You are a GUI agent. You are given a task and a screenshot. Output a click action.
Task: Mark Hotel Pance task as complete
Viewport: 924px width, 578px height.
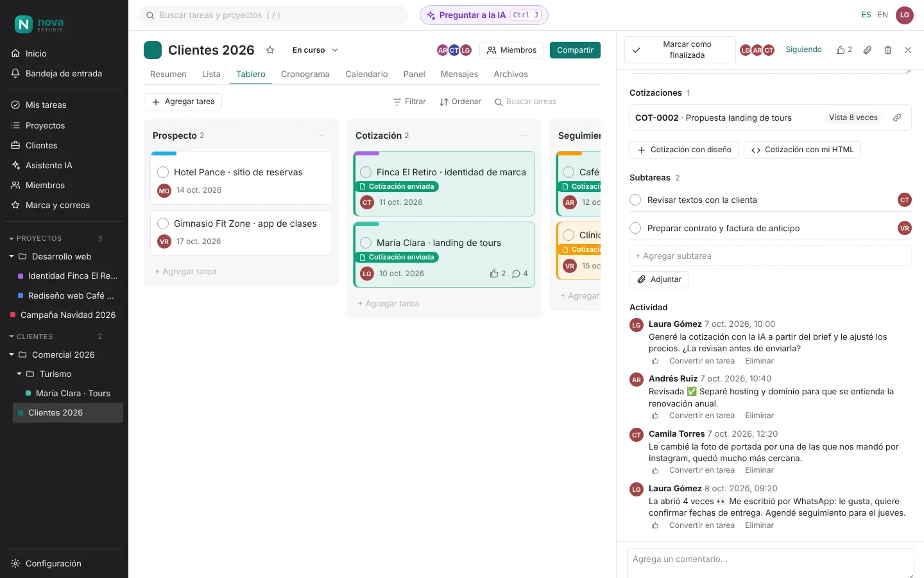pyautogui.click(x=163, y=172)
